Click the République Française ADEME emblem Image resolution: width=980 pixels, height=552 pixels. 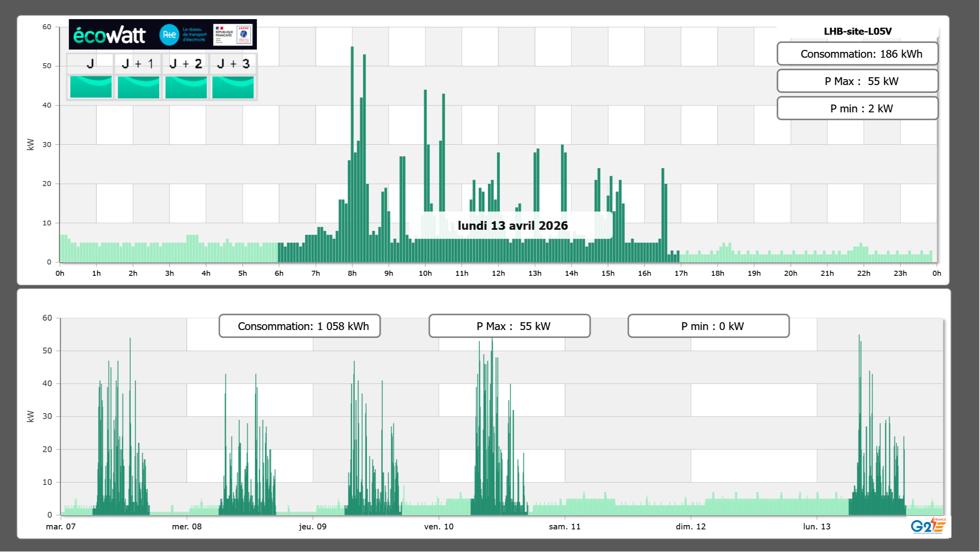[x=233, y=35]
